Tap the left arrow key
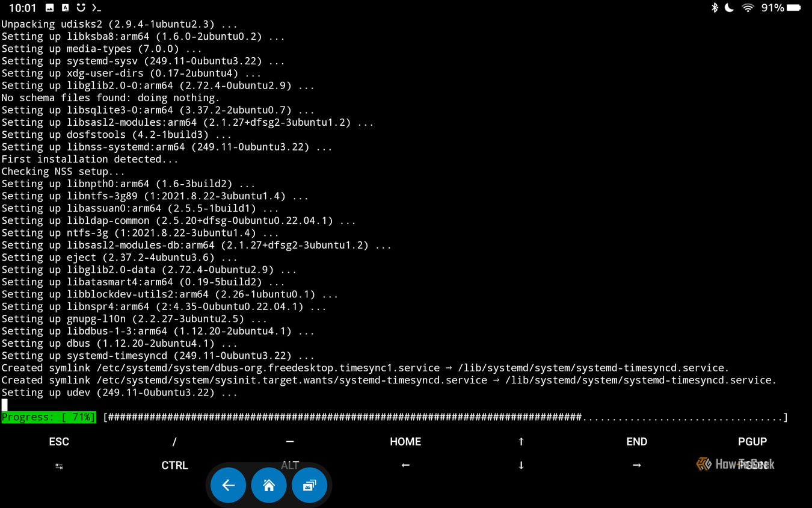The height and width of the screenshot is (508, 812). click(405, 465)
